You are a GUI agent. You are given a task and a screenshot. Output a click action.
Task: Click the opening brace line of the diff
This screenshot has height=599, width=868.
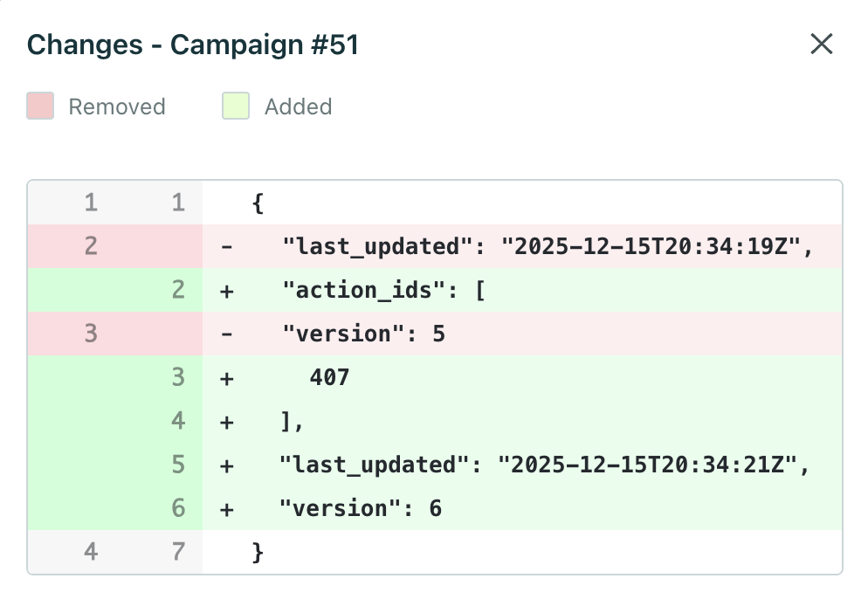[x=258, y=202]
